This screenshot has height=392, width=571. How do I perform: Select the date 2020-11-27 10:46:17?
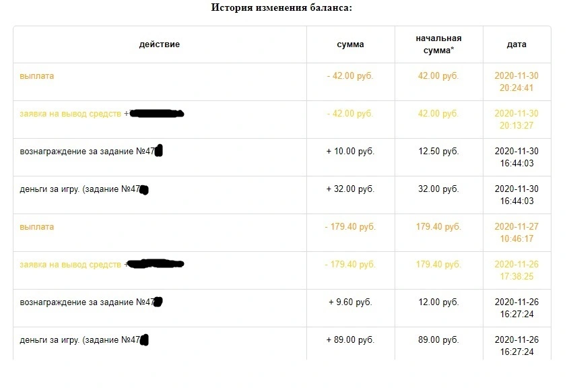tap(516, 233)
